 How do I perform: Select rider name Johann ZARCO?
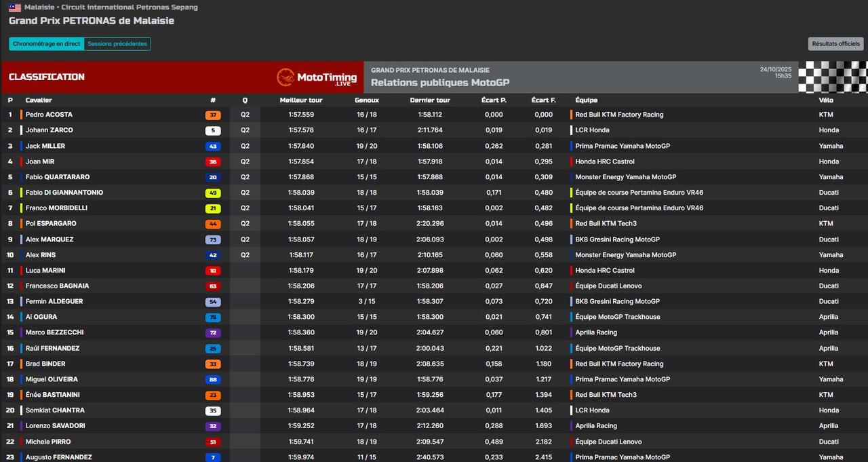(50, 130)
